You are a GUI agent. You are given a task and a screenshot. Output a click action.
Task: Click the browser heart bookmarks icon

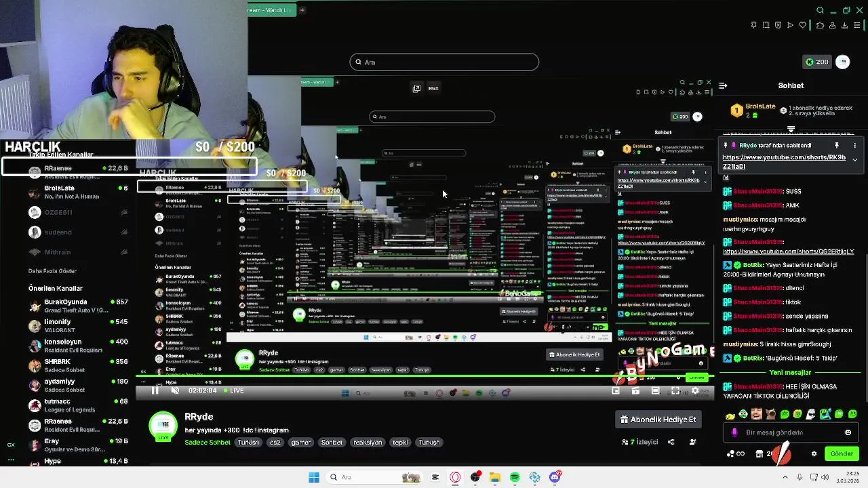803,25
